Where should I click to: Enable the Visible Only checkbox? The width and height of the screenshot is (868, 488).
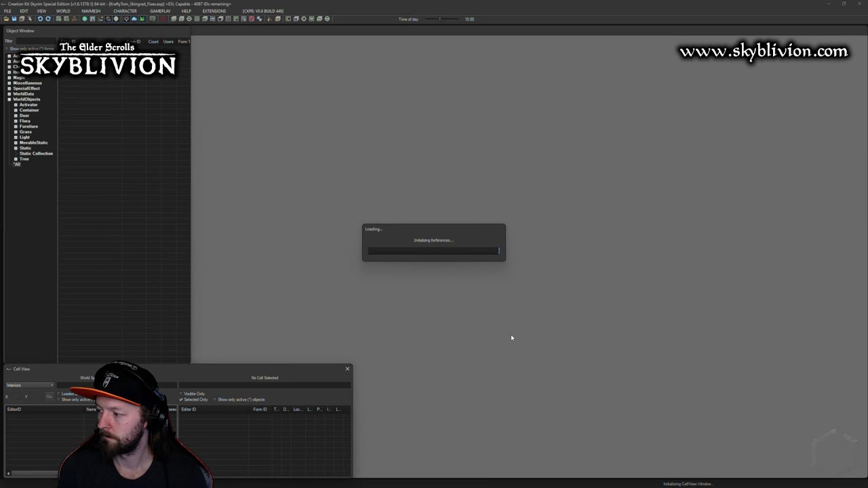pyautogui.click(x=181, y=394)
